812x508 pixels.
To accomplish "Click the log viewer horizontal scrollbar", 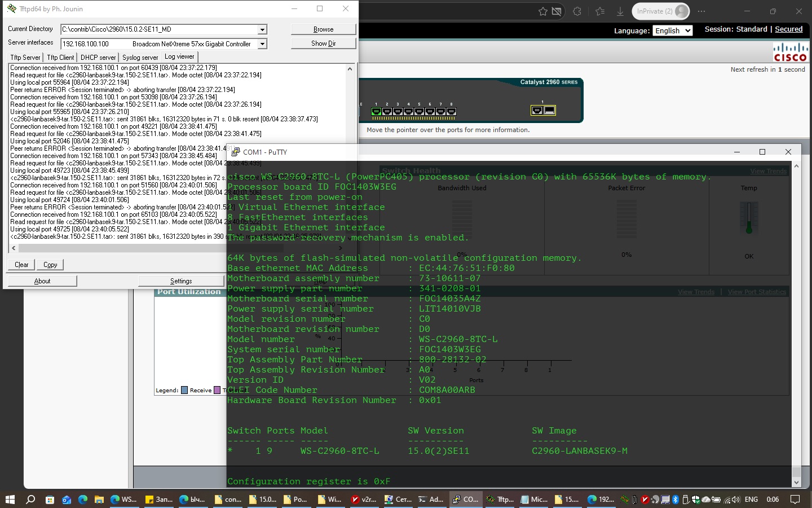I will pyautogui.click(x=113, y=248).
